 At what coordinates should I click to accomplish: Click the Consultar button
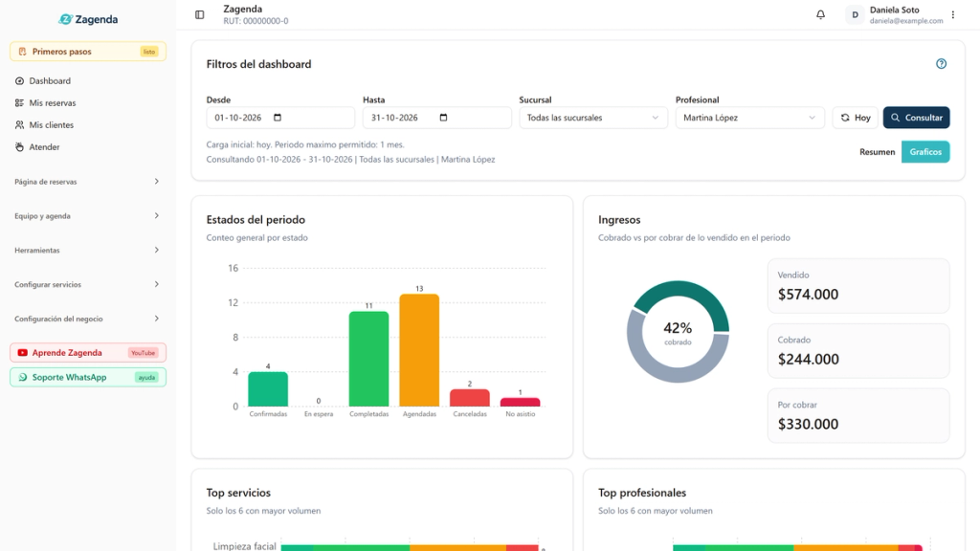(x=916, y=118)
